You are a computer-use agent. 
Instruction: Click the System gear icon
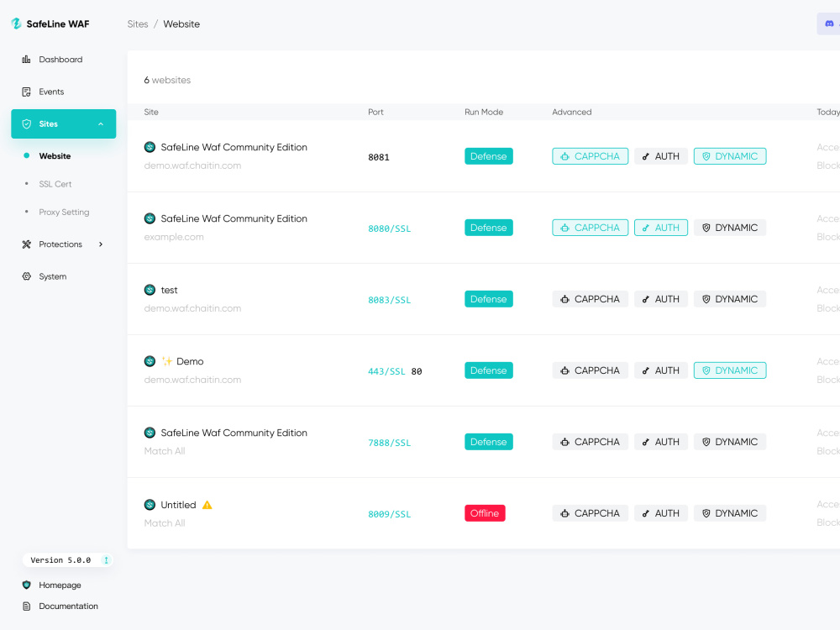26,276
